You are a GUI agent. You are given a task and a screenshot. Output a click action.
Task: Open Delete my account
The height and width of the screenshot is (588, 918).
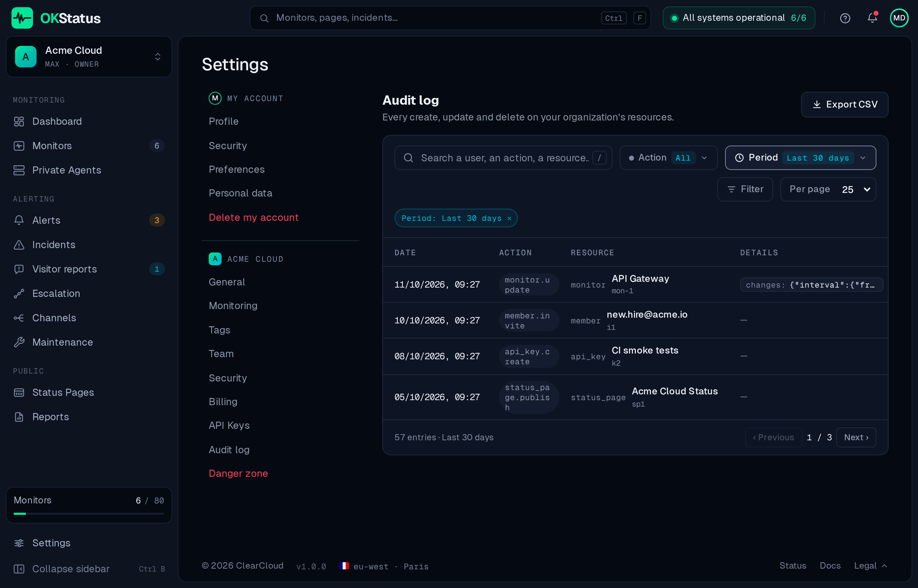(254, 218)
